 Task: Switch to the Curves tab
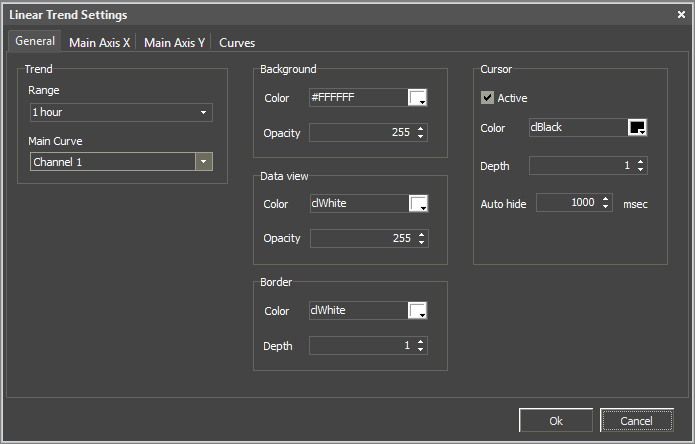tap(237, 43)
